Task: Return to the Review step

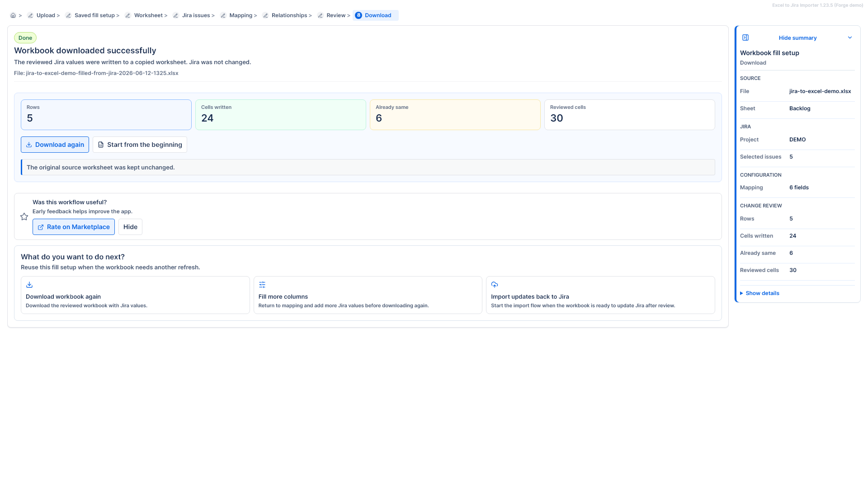Action: [x=336, y=15]
